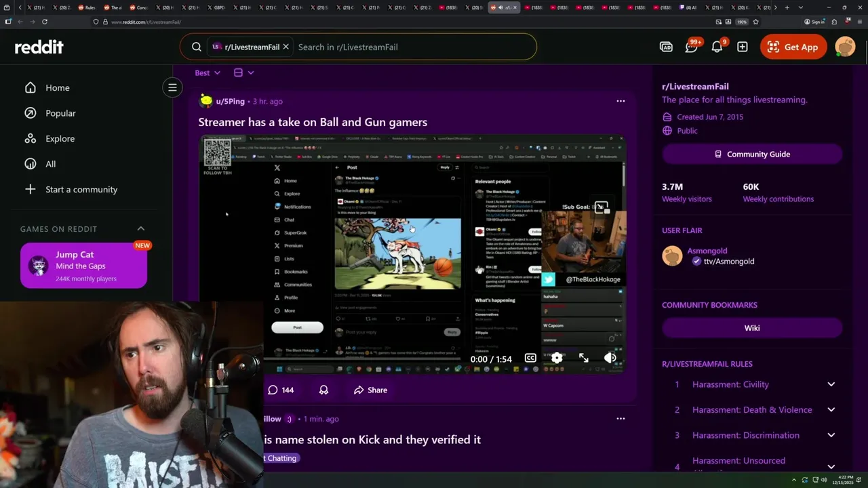
Task: Open the Best sort dropdown
Action: point(208,73)
